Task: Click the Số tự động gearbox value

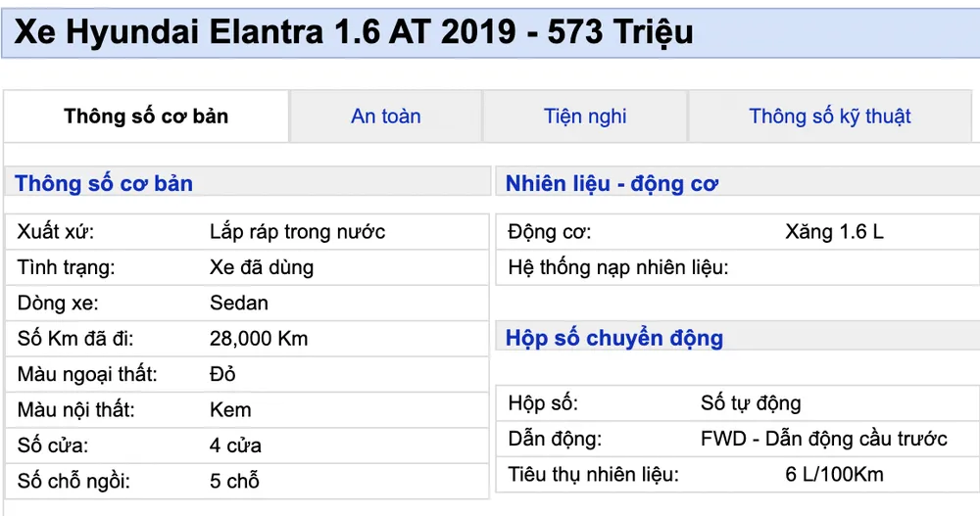Action: [751, 402]
